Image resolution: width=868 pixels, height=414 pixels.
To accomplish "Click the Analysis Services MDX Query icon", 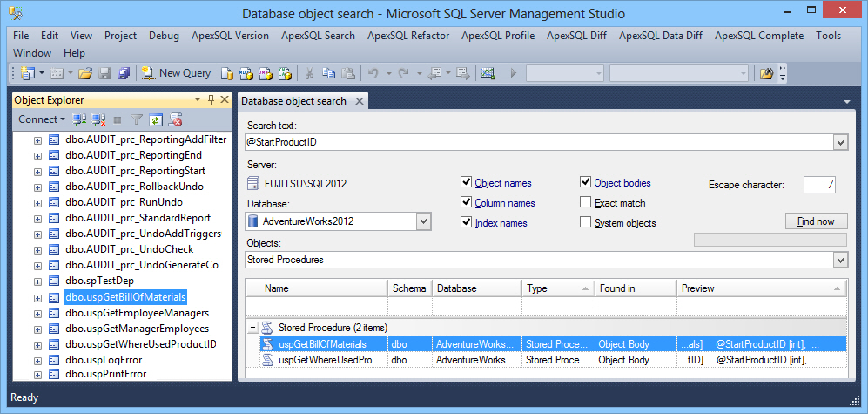I will (x=246, y=73).
